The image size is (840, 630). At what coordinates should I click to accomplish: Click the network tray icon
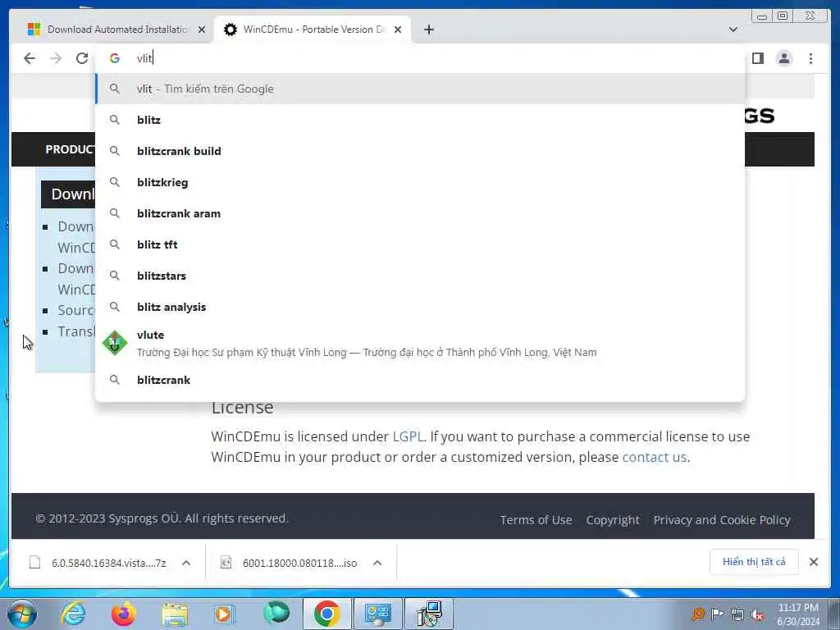click(737, 614)
